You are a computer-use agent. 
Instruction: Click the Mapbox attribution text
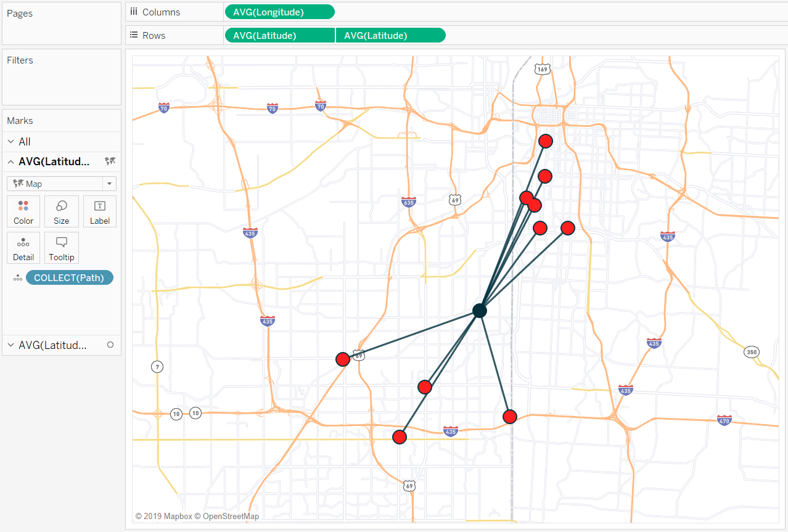tap(163, 516)
